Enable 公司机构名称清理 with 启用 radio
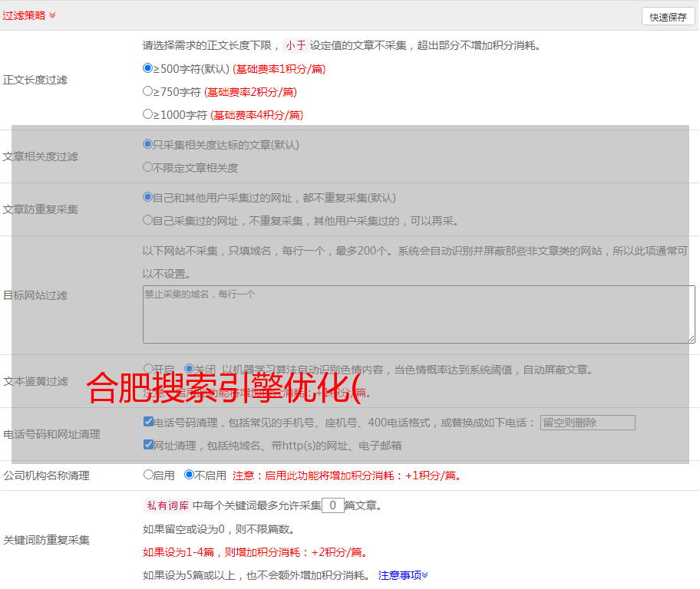This screenshot has height=589, width=700. (x=148, y=475)
